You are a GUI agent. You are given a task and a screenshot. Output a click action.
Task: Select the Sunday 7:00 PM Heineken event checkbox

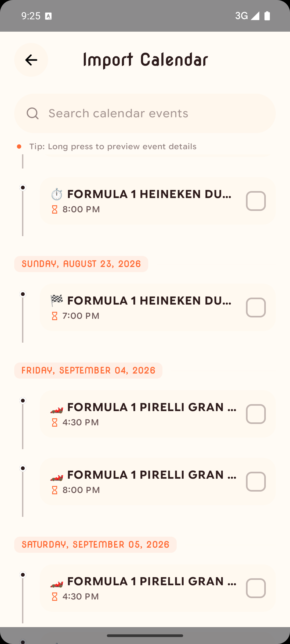256,308
